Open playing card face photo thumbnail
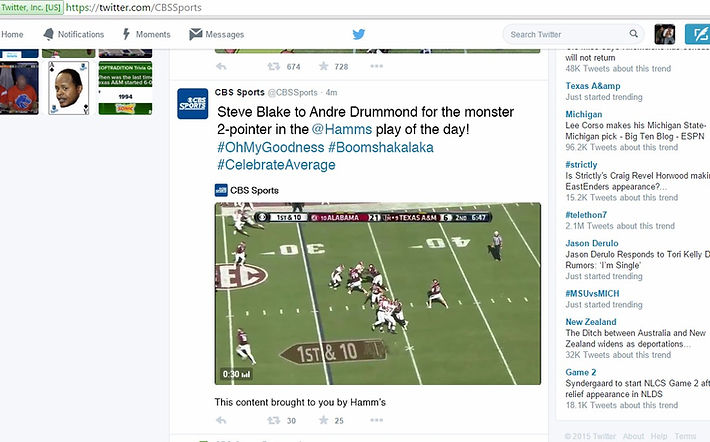This screenshot has width=710, height=442. [x=69, y=88]
